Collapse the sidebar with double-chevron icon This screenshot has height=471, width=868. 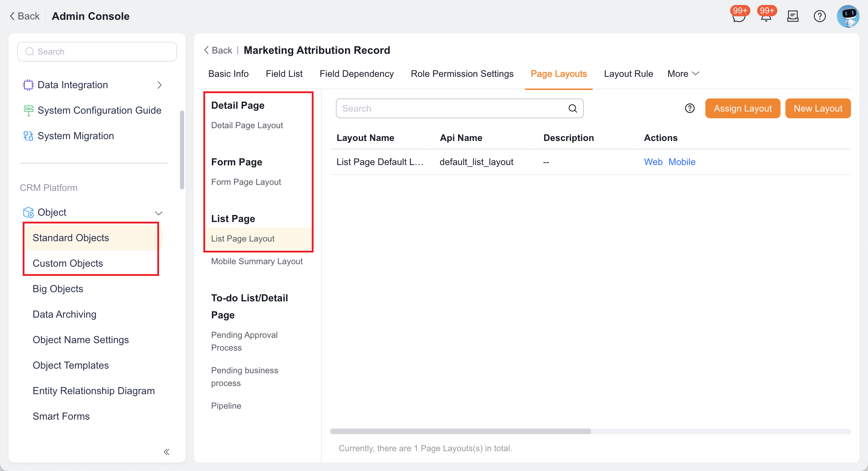[x=167, y=452]
